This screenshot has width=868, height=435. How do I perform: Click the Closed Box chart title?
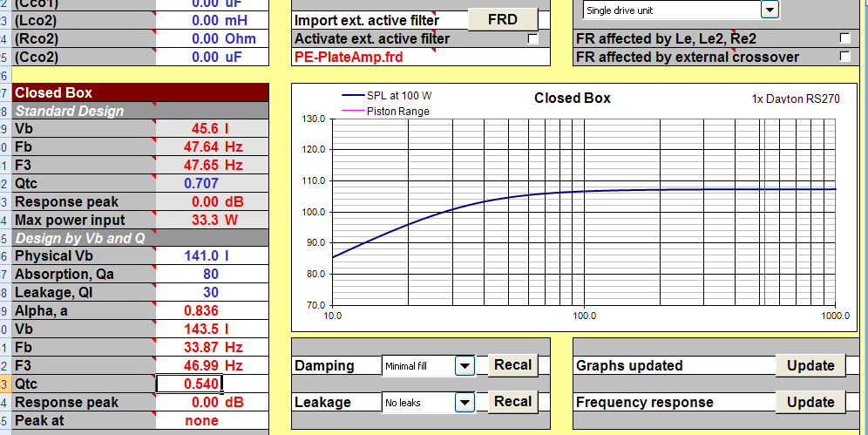573,99
